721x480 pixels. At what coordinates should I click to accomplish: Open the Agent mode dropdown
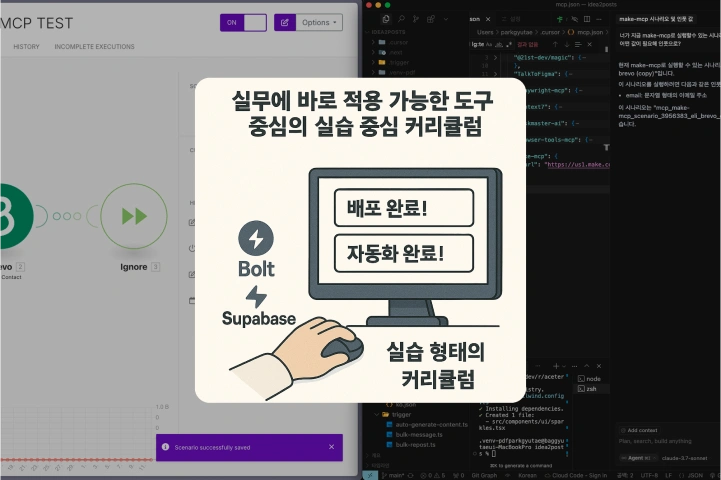[x=638, y=458]
